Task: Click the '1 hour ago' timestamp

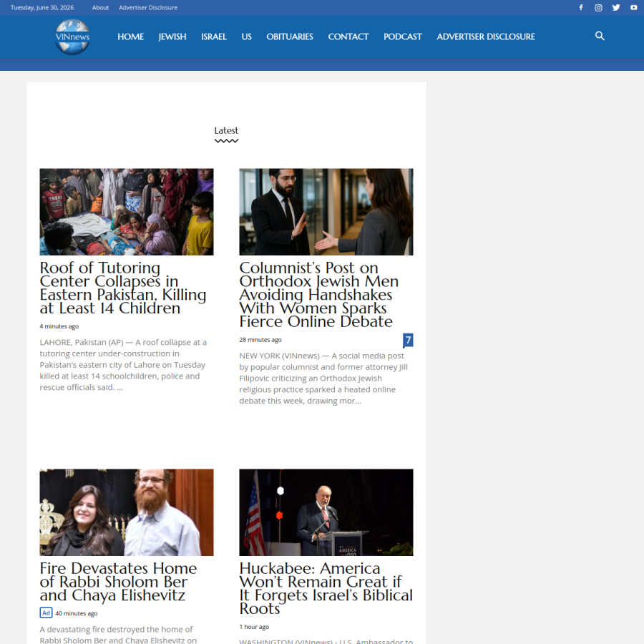Action: 254,627
